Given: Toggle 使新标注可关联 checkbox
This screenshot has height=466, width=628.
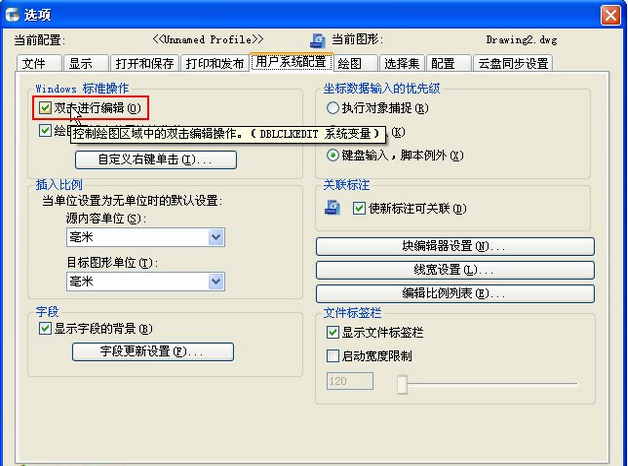Looking at the screenshot, I should tap(359, 208).
